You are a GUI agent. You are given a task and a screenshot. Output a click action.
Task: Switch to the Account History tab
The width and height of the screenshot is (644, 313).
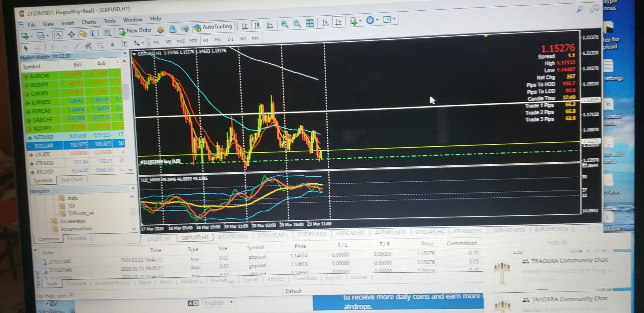[x=112, y=283]
